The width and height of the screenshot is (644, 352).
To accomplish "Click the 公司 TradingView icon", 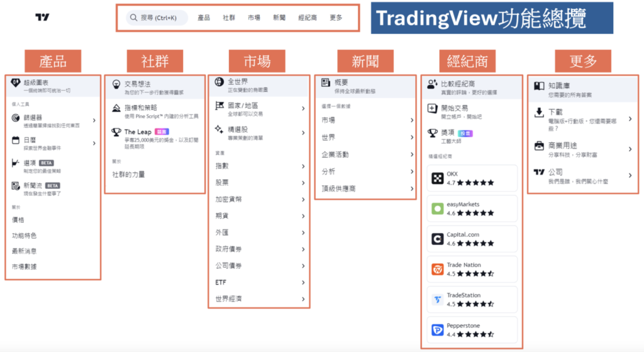I will click(539, 173).
